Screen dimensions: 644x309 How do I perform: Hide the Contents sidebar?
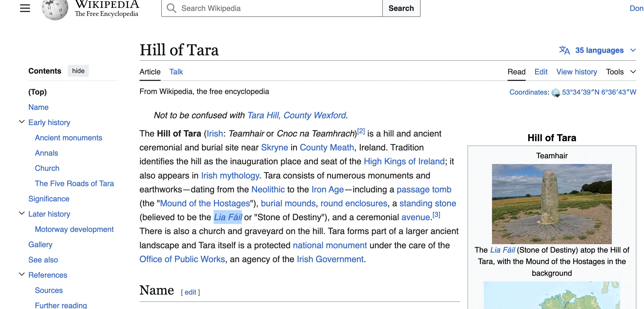(x=78, y=71)
